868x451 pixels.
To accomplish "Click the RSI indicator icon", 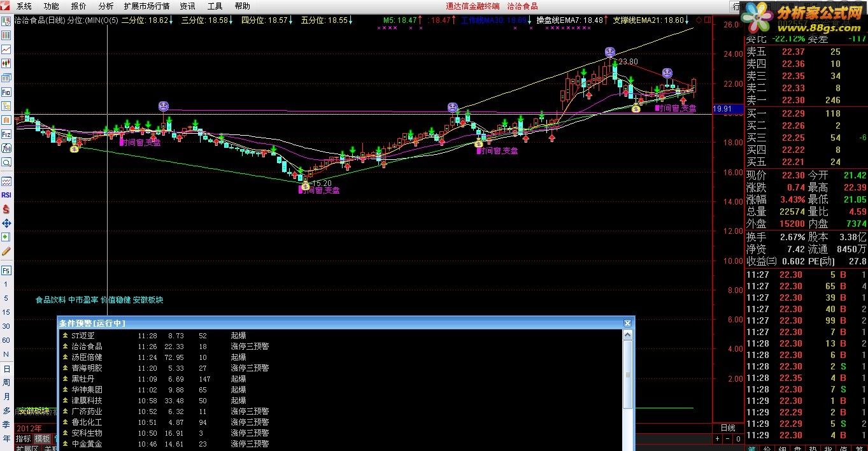I will click(x=6, y=195).
